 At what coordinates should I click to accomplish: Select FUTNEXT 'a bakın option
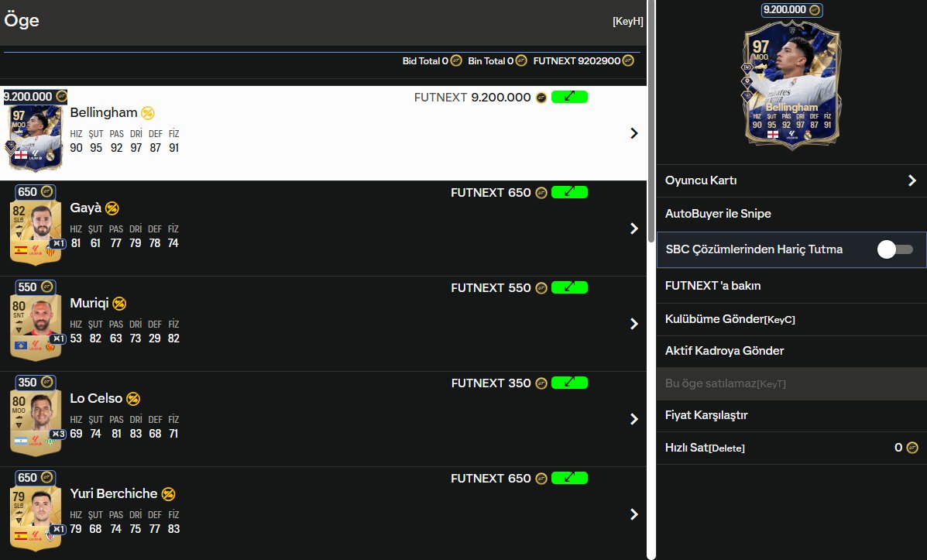pos(791,286)
